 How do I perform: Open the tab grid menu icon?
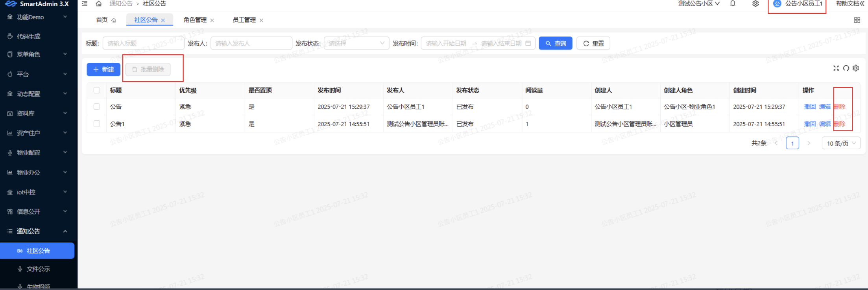click(857, 20)
